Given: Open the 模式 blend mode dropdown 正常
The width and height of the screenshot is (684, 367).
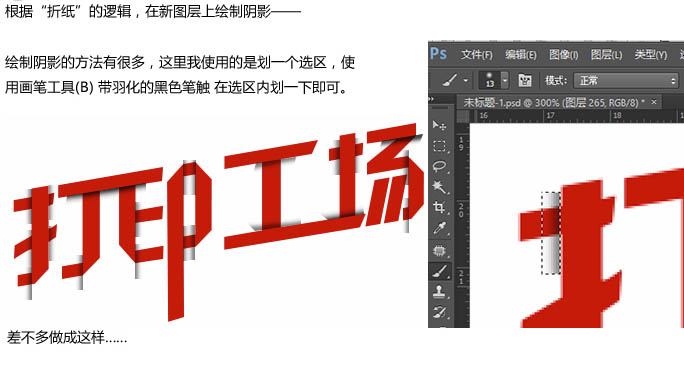Looking at the screenshot, I should click(x=626, y=81).
